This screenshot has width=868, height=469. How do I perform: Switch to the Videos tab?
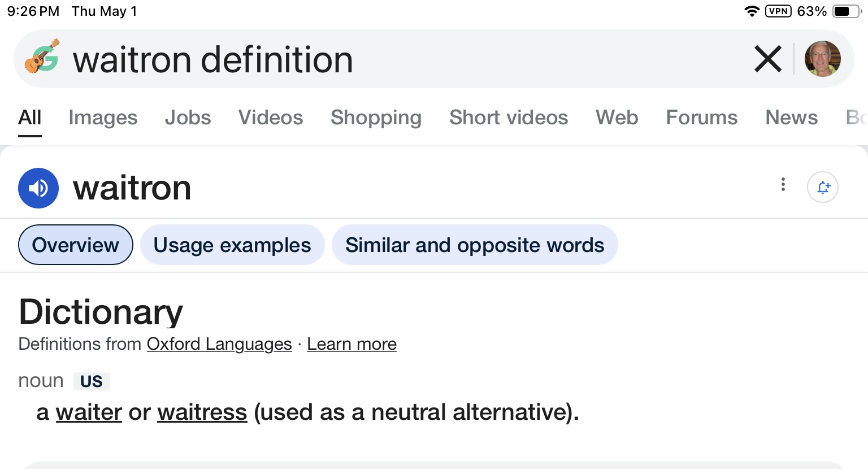coord(271,118)
